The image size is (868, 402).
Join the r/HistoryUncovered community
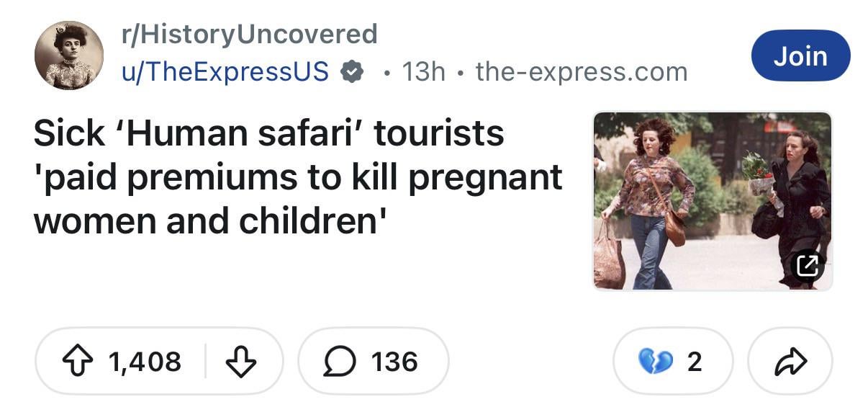pos(800,55)
